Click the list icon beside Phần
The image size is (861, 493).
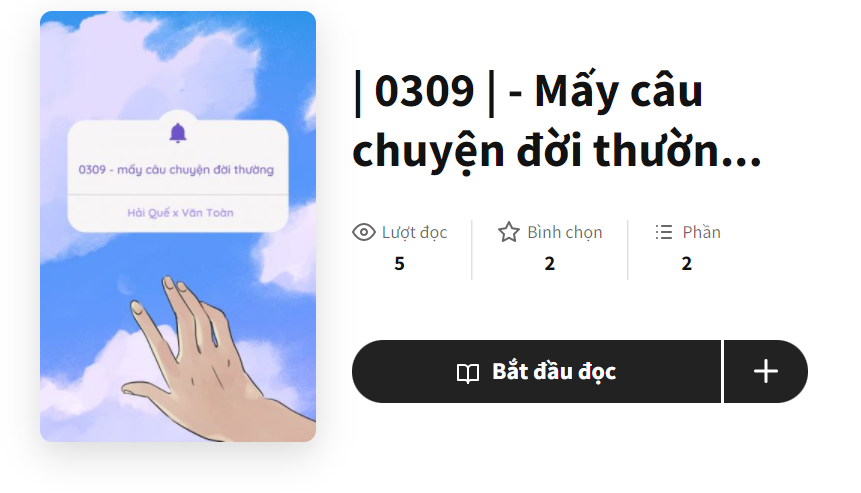click(663, 232)
